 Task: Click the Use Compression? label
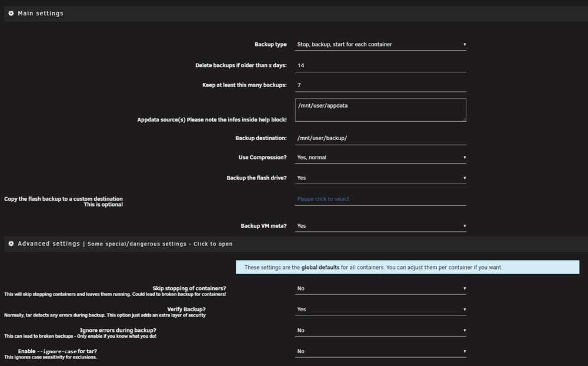[x=262, y=157]
